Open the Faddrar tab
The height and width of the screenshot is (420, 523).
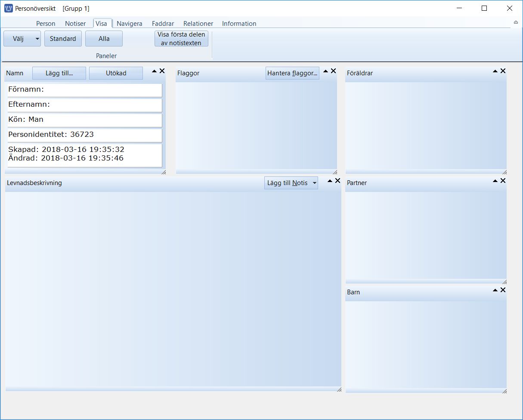coord(163,24)
